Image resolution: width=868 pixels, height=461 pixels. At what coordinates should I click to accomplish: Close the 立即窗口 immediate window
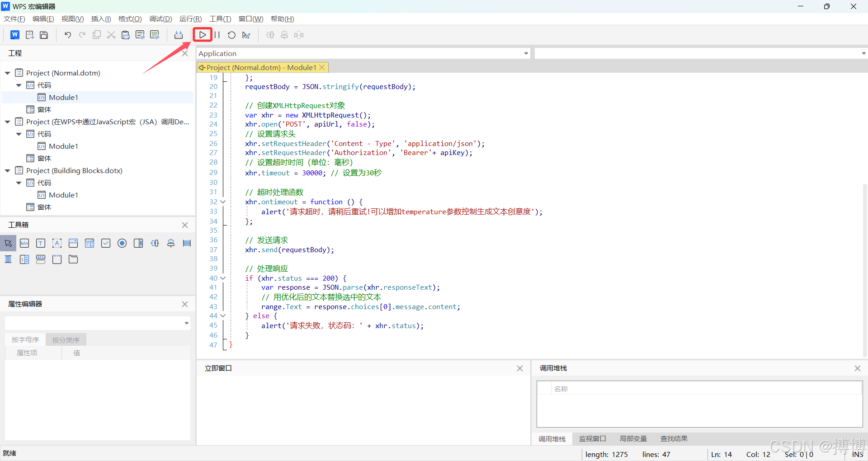[520, 368]
